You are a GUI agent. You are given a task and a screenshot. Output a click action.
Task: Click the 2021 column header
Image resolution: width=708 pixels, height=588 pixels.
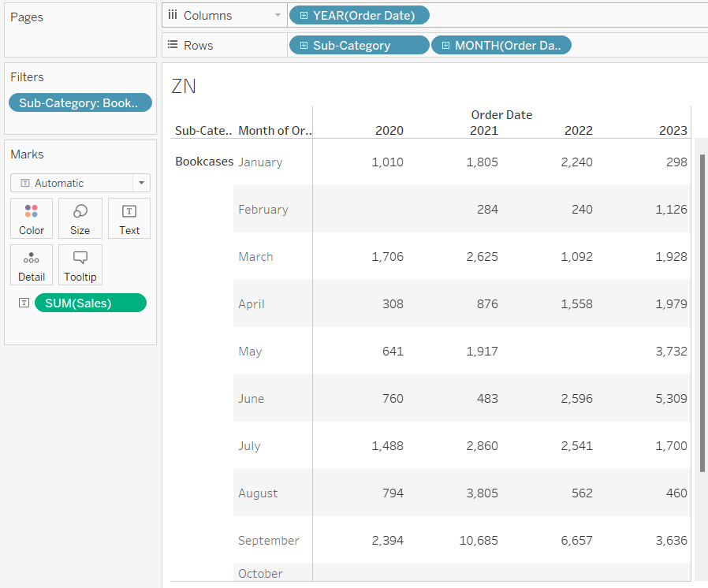point(483,131)
